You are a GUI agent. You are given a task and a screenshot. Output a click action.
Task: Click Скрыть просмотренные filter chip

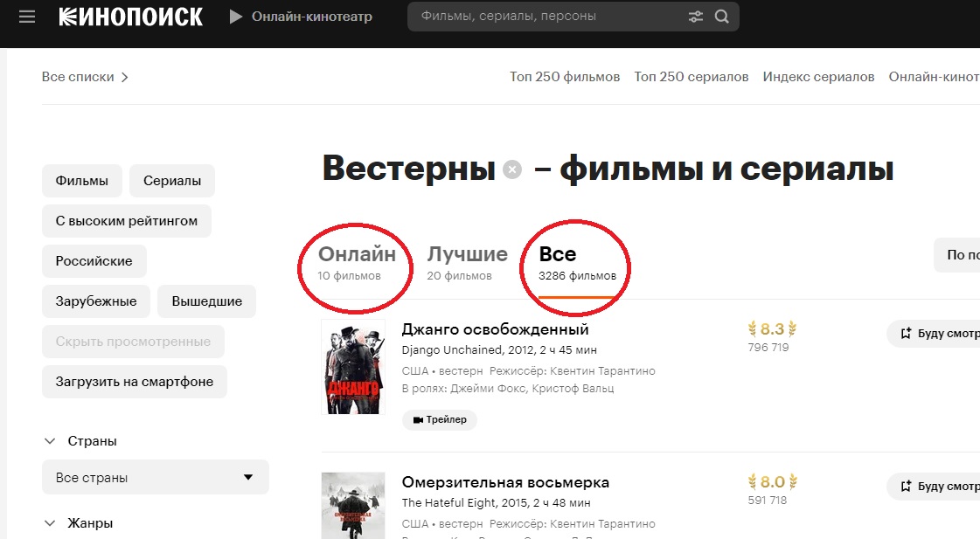tap(133, 342)
